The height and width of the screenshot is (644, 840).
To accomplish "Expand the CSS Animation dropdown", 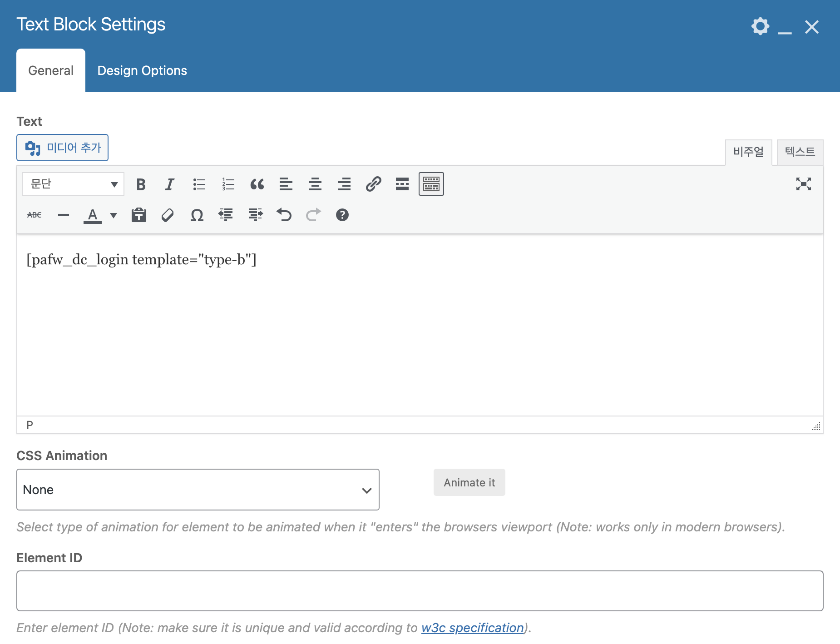I will coord(198,490).
